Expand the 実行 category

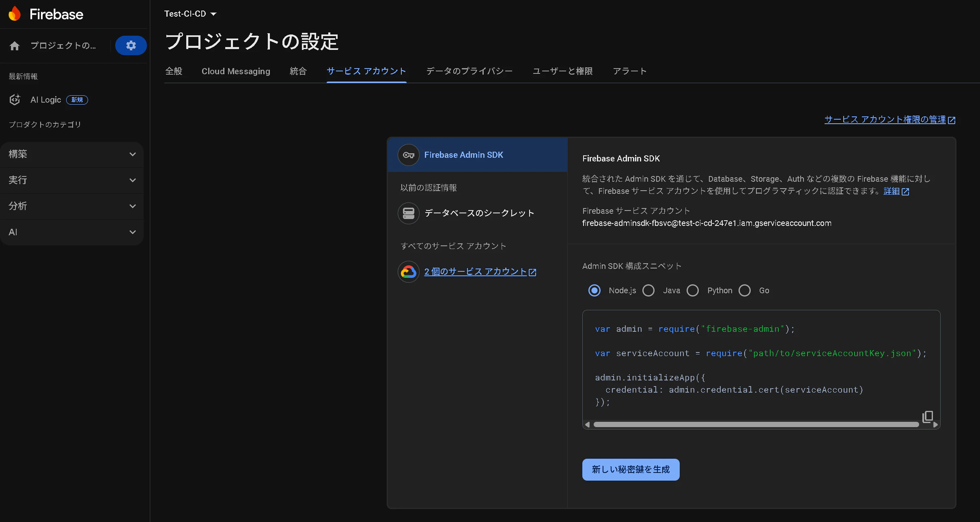click(x=72, y=180)
